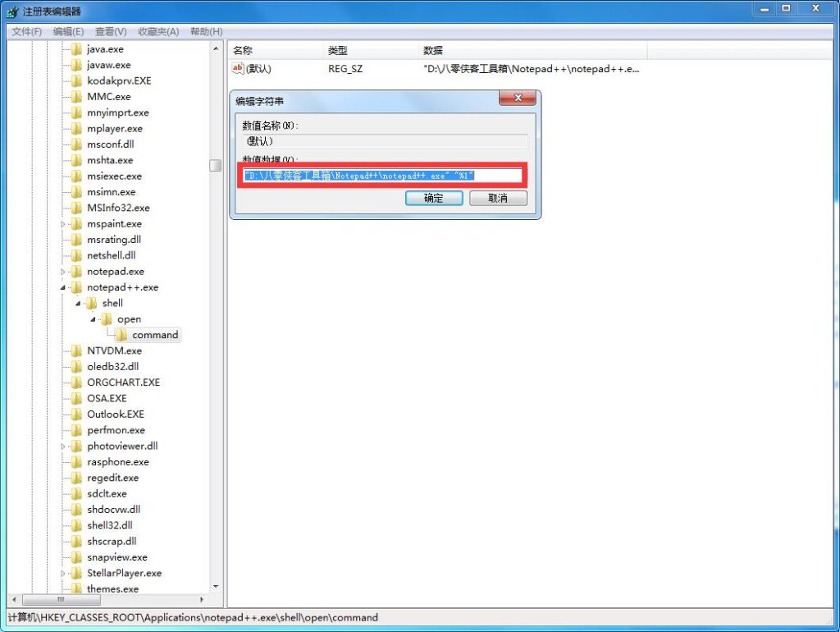Select the shscrap.dll tree item
Viewport: 840px width, 632px height.
pos(112,542)
